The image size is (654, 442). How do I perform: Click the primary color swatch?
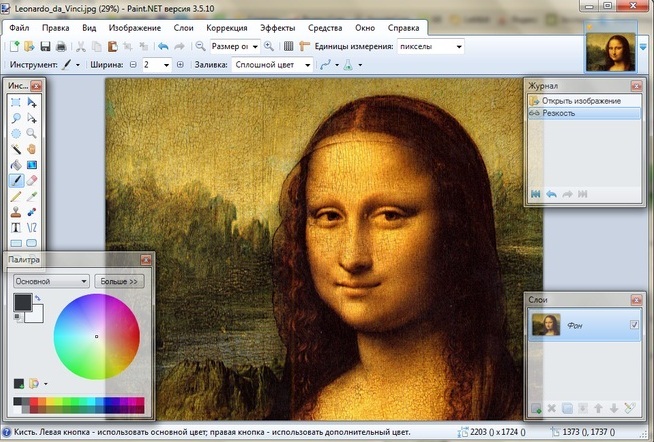click(23, 302)
